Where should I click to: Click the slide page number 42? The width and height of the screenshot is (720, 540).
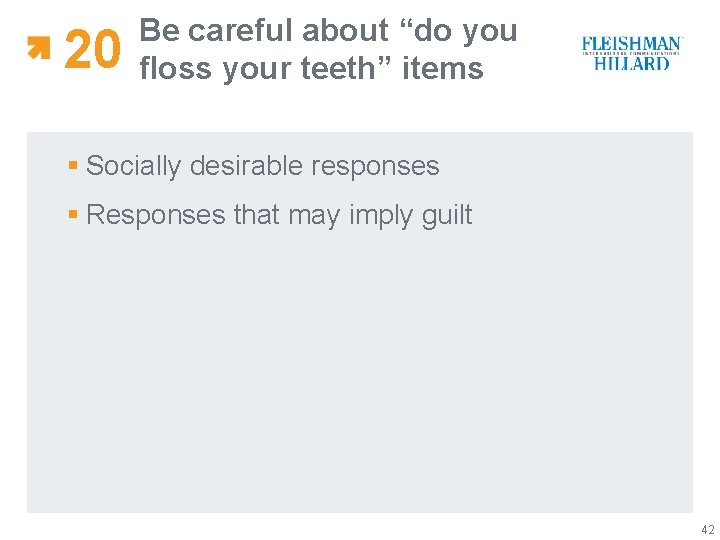(x=707, y=529)
